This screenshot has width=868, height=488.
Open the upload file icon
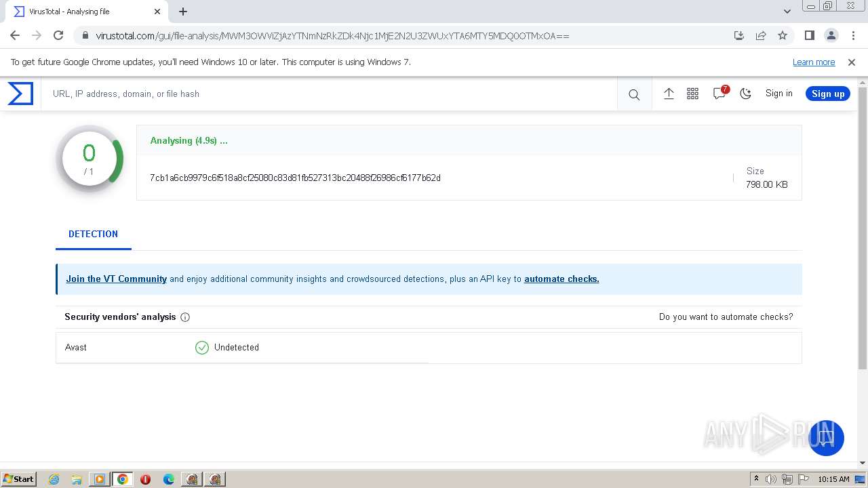[x=669, y=94]
